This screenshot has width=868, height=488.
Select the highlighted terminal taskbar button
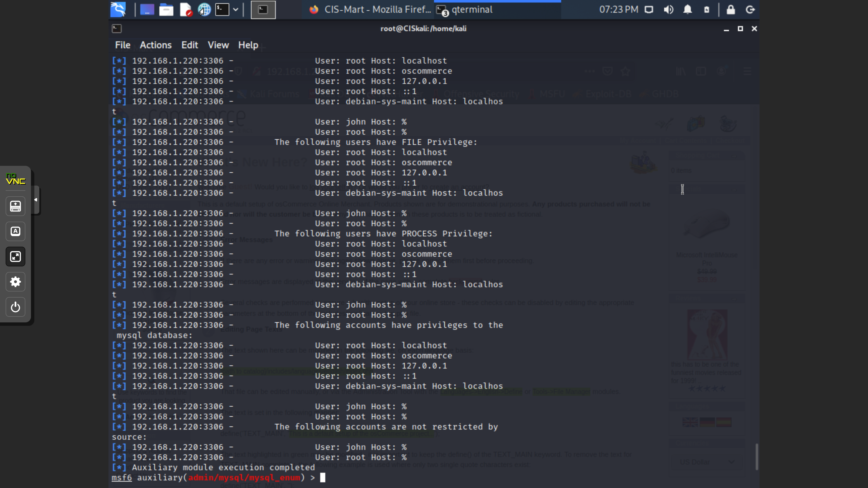263,9
